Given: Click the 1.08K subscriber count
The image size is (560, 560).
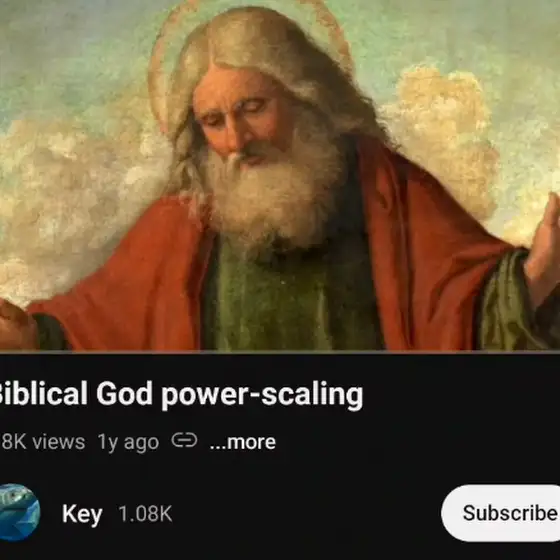Looking at the screenshot, I should [x=145, y=514].
